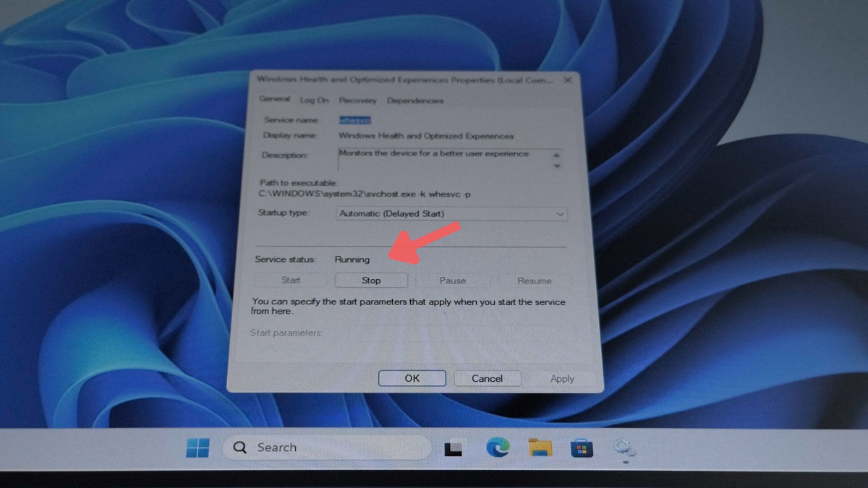Viewport: 868px width, 488px height.
Task: Click the Pause service button
Action: pos(453,281)
